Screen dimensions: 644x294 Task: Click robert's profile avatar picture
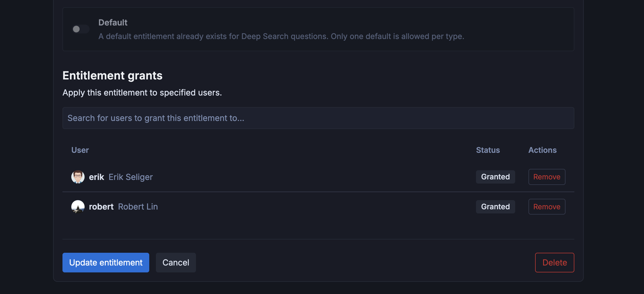coord(78,207)
